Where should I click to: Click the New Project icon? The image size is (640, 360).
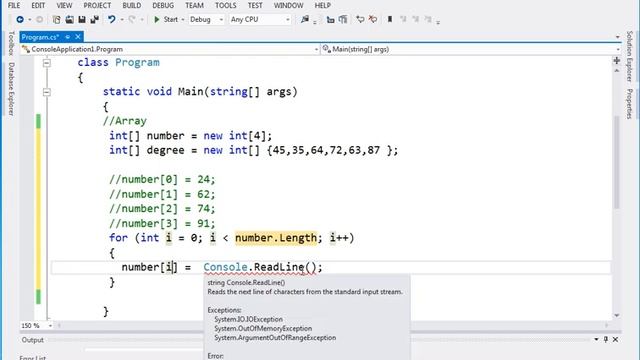pos(56,19)
